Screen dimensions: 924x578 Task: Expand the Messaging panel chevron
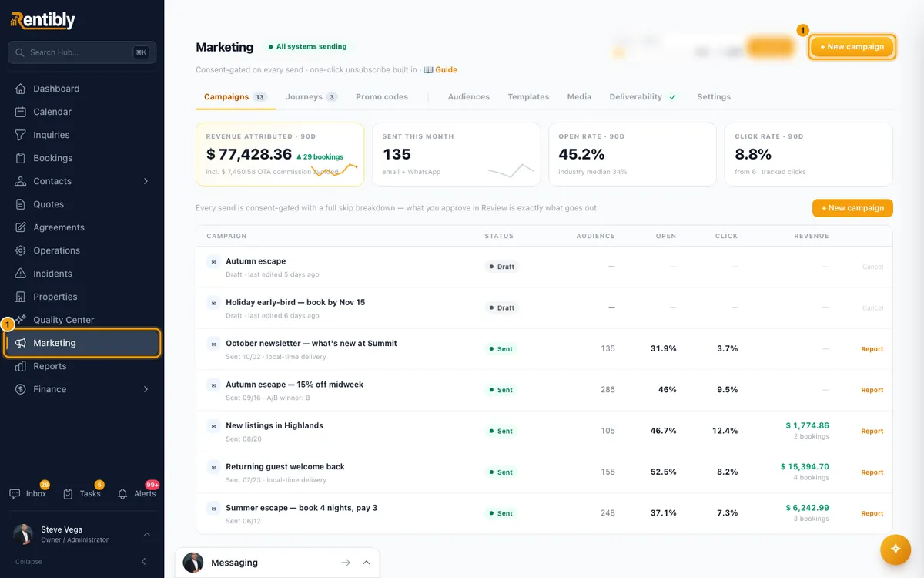[367, 563]
